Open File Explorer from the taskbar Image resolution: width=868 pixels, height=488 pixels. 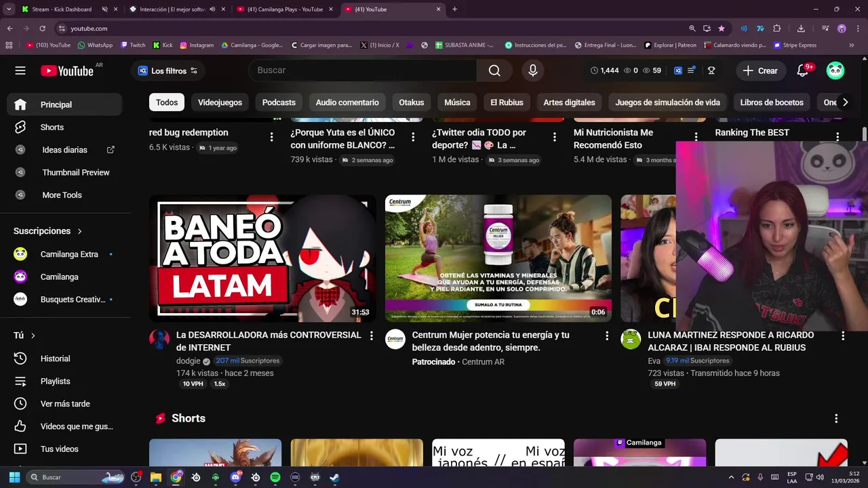click(156, 477)
